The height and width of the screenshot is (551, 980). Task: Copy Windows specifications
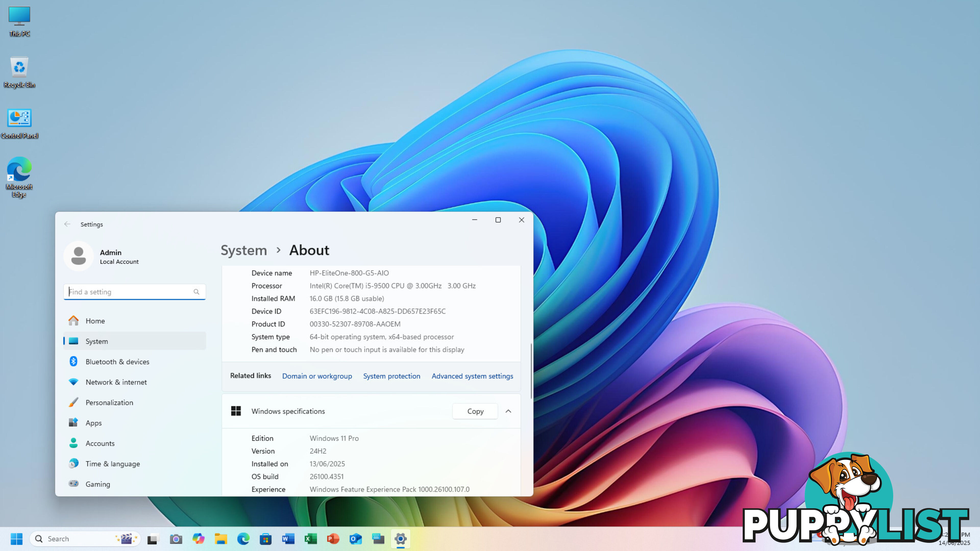click(475, 411)
